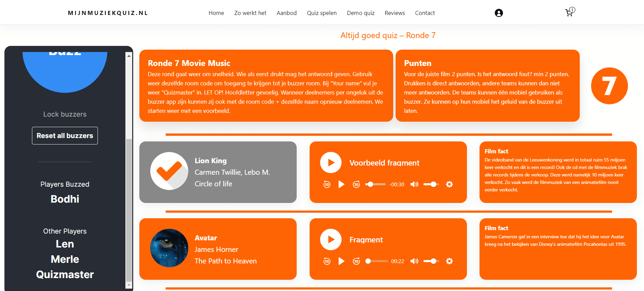Open the shopping cart icon
This screenshot has width=644, height=291.
click(x=569, y=13)
